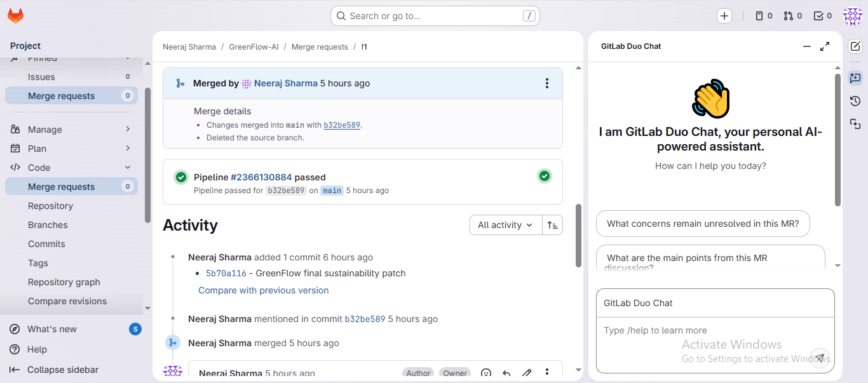Collapse the Pinned sidebar section
This screenshot has width=868, height=383.
click(71, 58)
